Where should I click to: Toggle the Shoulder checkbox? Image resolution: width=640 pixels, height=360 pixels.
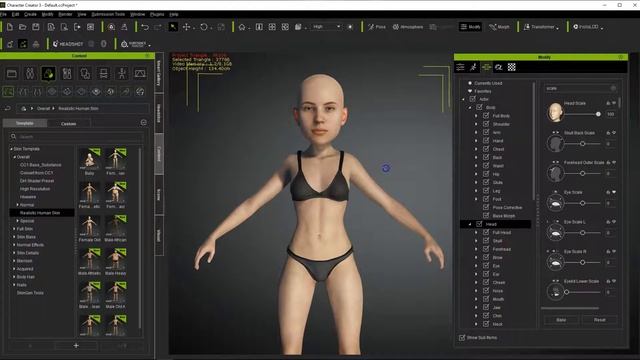click(x=486, y=124)
